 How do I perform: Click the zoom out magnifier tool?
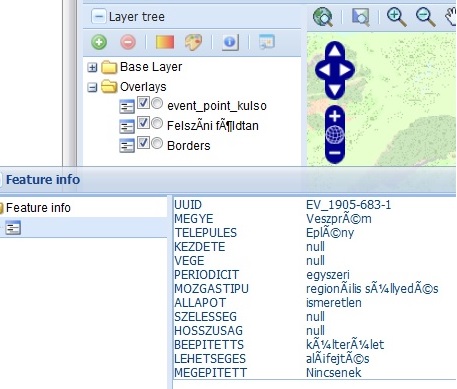click(x=425, y=17)
